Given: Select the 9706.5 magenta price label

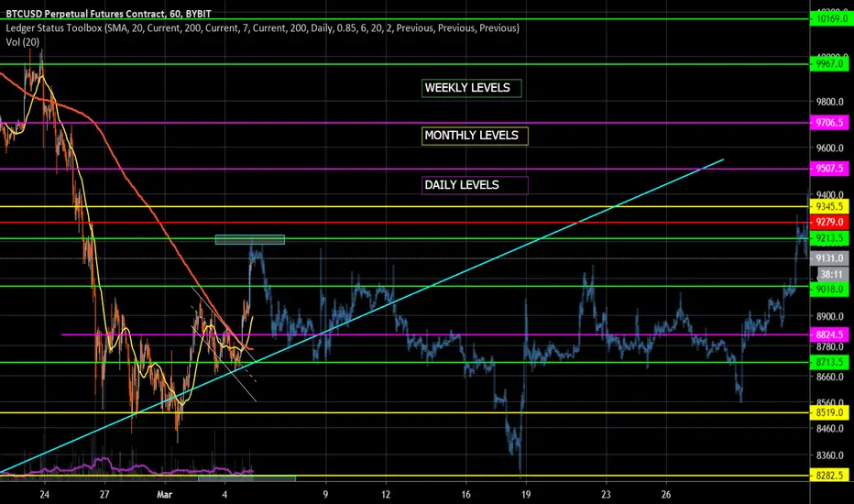Looking at the screenshot, I should click(x=829, y=123).
